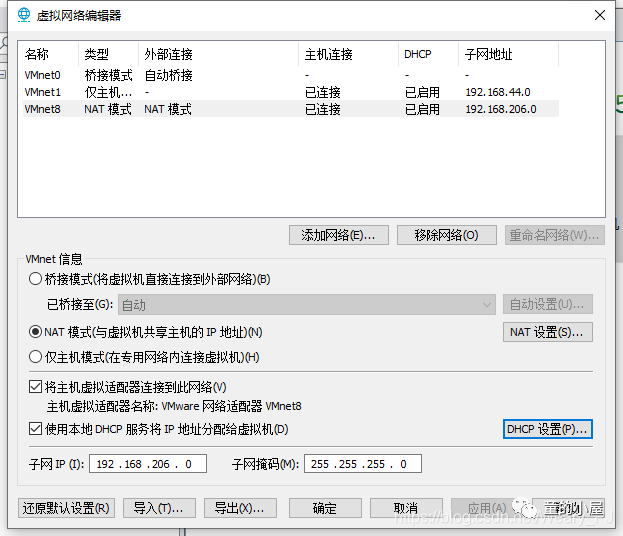Open NAT 设置(S)... dialog
Image resolution: width=623 pixels, height=536 pixels.
pos(548,332)
